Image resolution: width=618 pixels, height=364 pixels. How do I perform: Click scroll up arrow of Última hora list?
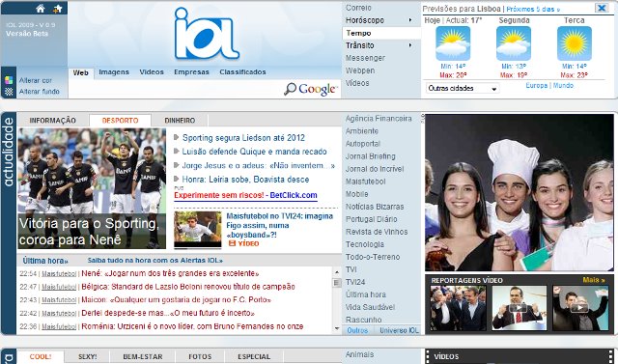(x=337, y=272)
